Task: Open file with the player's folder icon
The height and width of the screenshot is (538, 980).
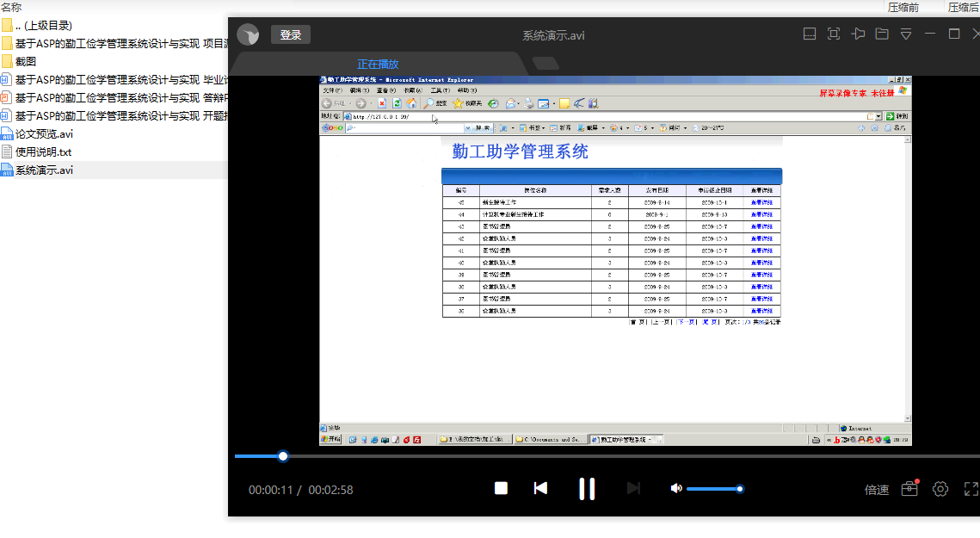Action: tap(882, 34)
